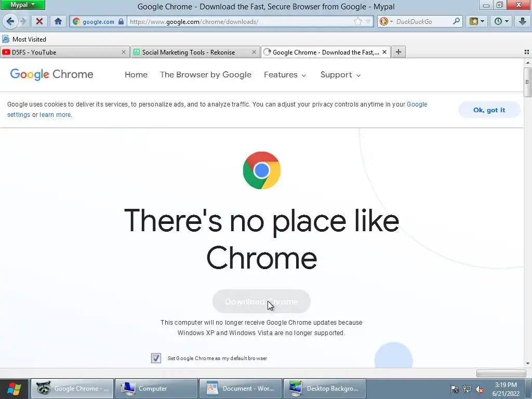
Task: Close the Google Chrome download tab
Action: pyautogui.click(x=384, y=52)
